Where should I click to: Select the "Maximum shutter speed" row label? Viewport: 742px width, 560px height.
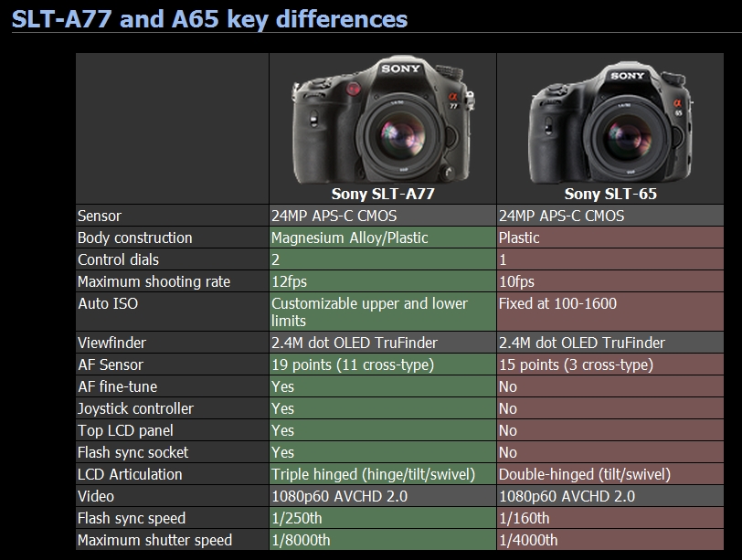[154, 540]
